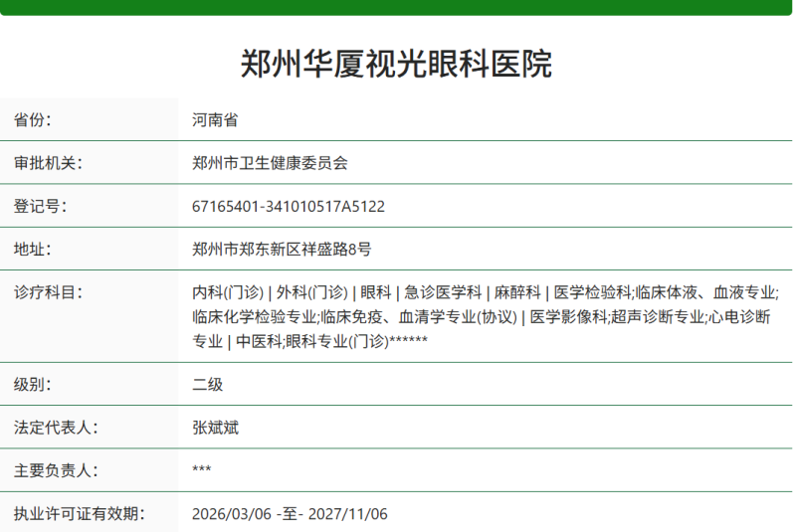This screenshot has width=796, height=532.
Task: Select address 郑州市郑东新区祥盛路8号
Action: pos(282,250)
